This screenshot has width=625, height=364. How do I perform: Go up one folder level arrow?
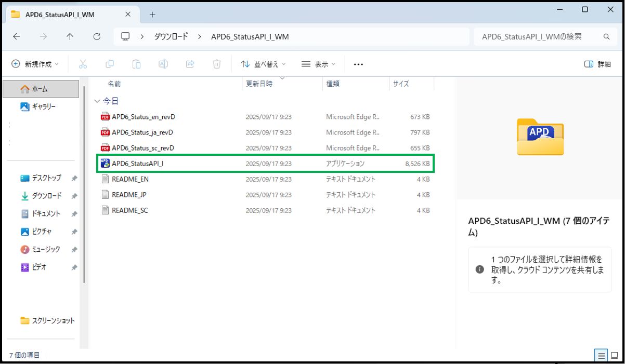click(70, 37)
